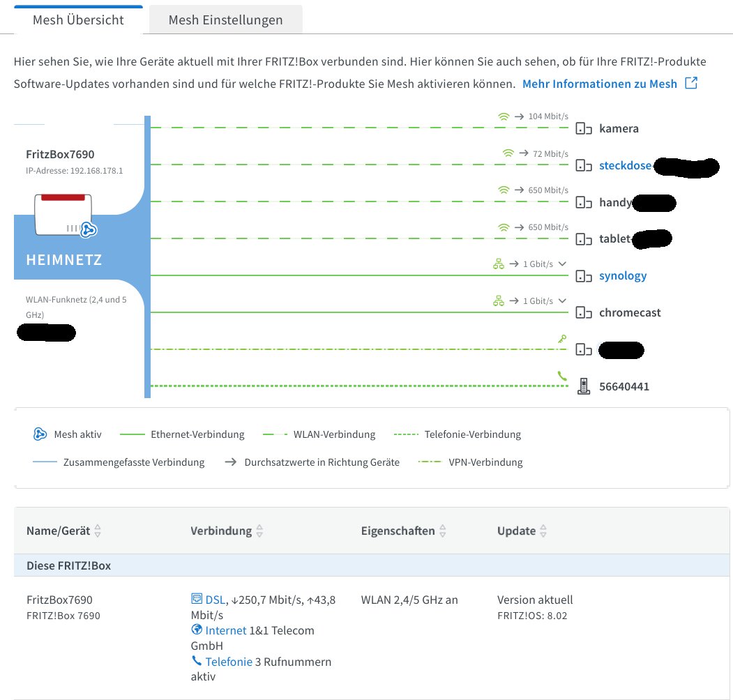Screen dimensions: 733x700
Task: Click the WLAN 2,4/5 GHz an cell
Action: click(409, 600)
